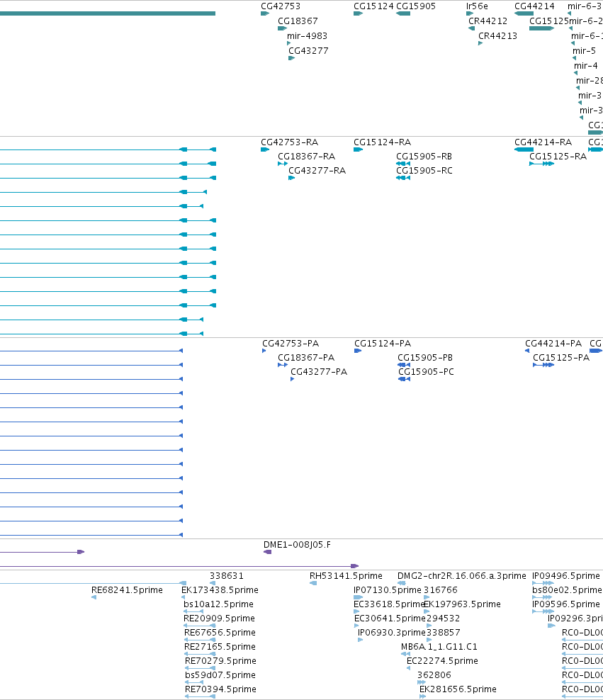
Task: Open the RE20909.5prime EST label
Action: pos(220,619)
